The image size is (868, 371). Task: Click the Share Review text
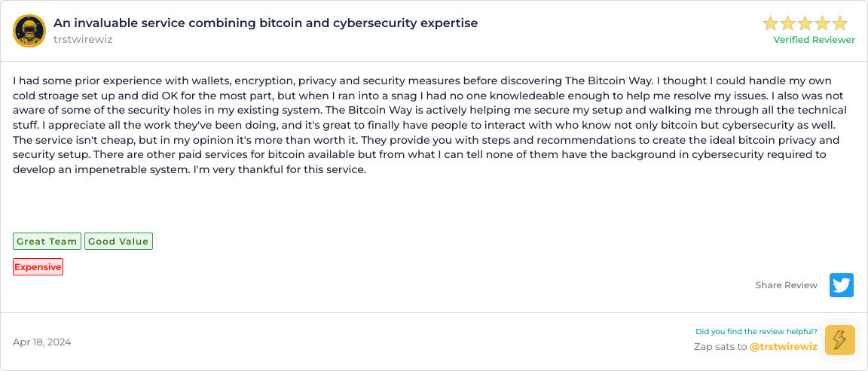coord(786,285)
